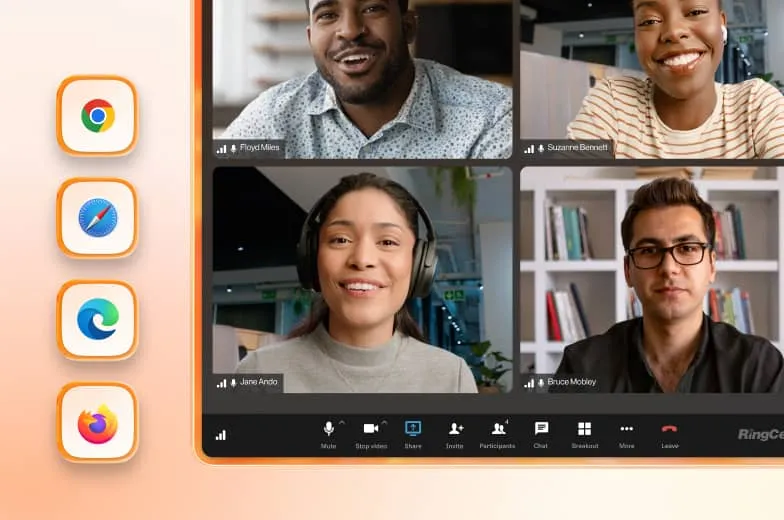Viewport: 784px width, 520px height.
Task: Open Breakout rooms
Action: [x=584, y=434]
